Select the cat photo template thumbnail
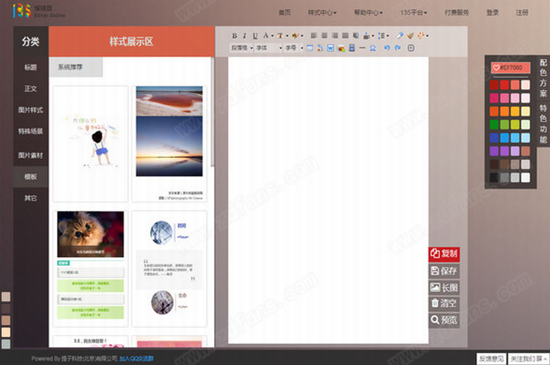The image size is (550, 365). (90, 269)
